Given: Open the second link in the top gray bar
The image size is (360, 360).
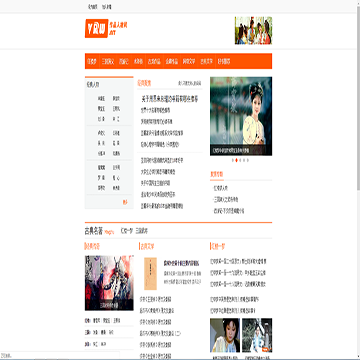Looking at the screenshot, I should pos(107,6).
